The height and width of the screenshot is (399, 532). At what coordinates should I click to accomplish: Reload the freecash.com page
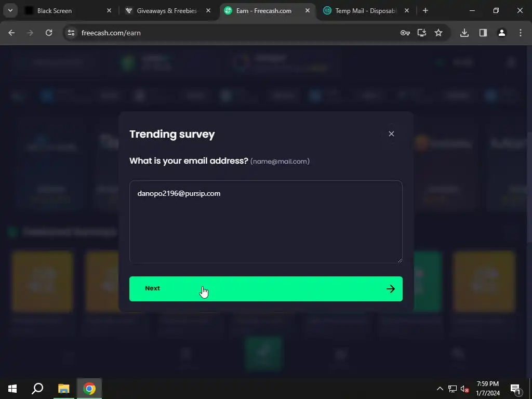tap(49, 33)
